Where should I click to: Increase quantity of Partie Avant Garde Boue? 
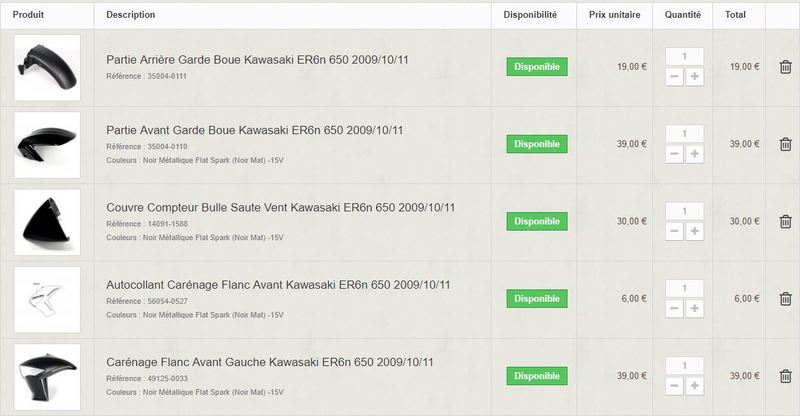click(x=694, y=154)
